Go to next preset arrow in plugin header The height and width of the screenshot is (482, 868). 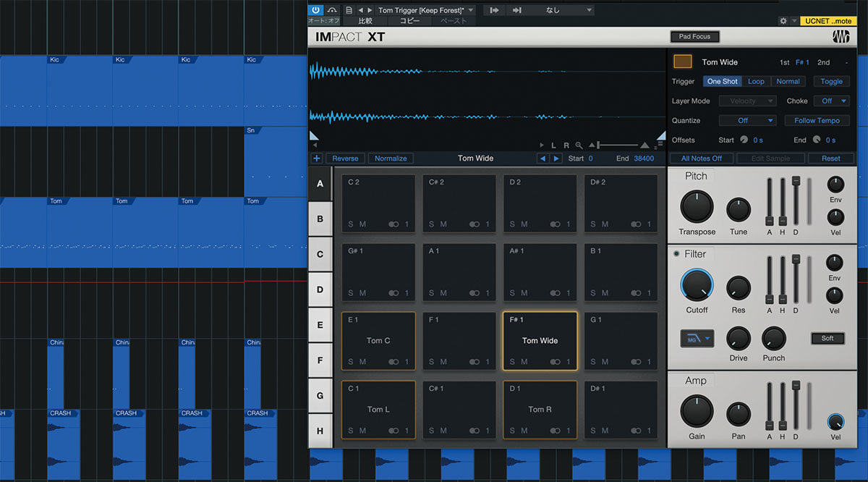click(370, 10)
